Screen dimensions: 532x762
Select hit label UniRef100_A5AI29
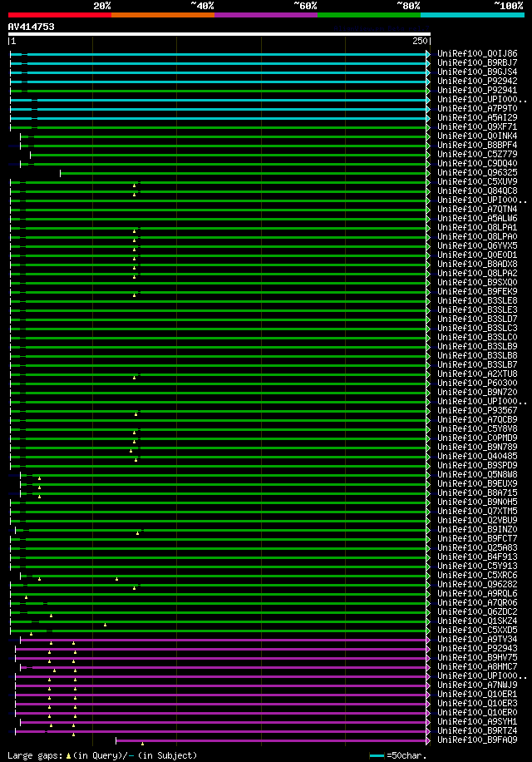coord(477,117)
